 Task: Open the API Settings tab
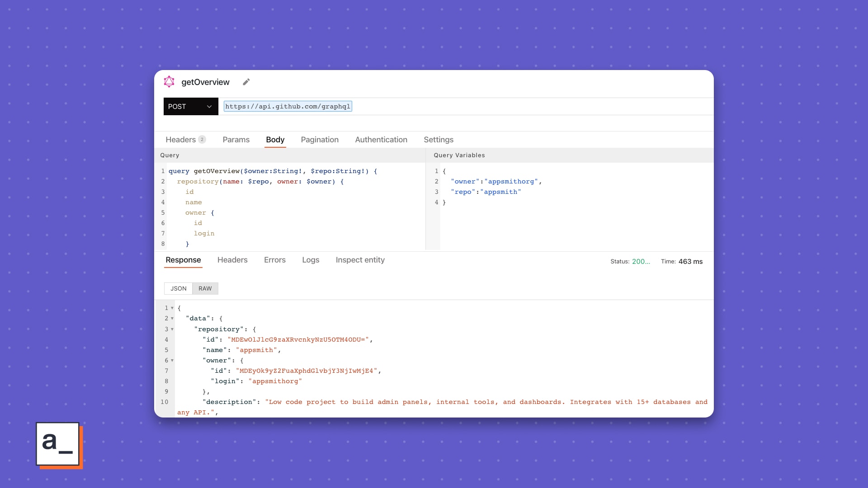tap(438, 140)
